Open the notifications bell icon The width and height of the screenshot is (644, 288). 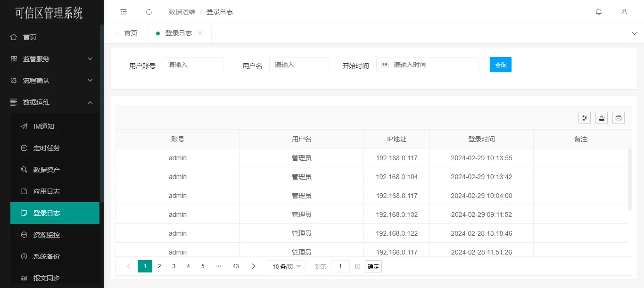click(599, 12)
